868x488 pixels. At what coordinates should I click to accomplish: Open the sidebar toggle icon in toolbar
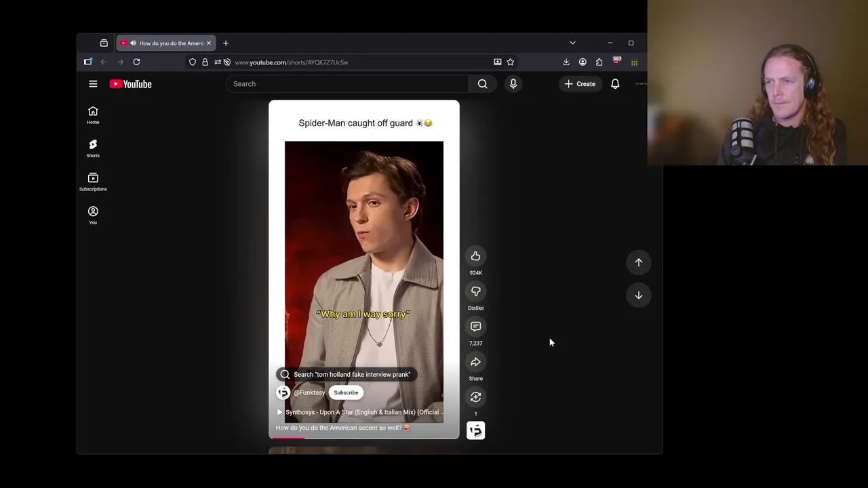tap(87, 62)
